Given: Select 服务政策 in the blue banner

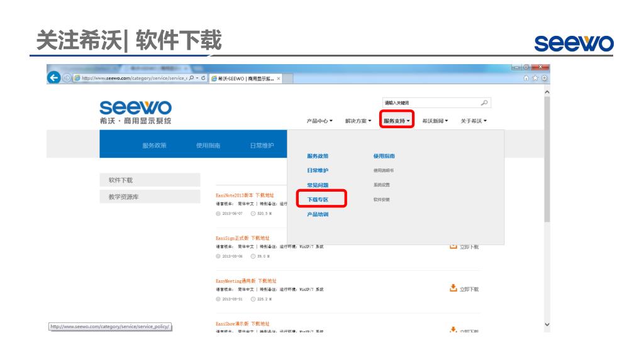Looking at the screenshot, I should pyautogui.click(x=155, y=145).
